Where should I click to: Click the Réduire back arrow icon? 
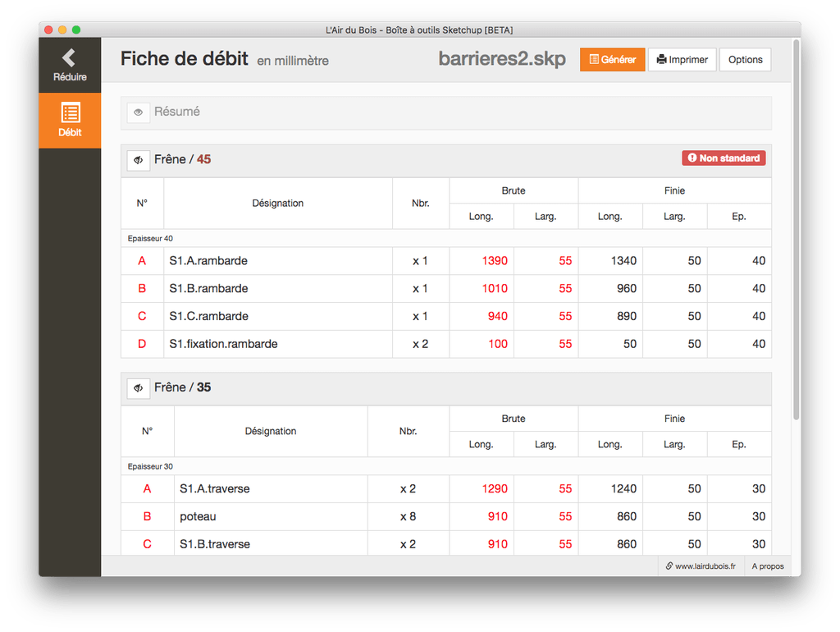pos(69,57)
